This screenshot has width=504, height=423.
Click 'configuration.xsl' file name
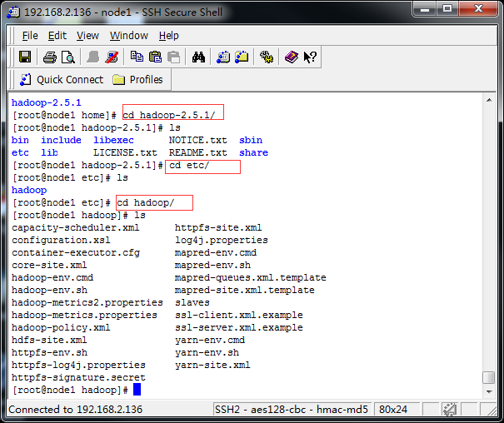[x=61, y=241]
